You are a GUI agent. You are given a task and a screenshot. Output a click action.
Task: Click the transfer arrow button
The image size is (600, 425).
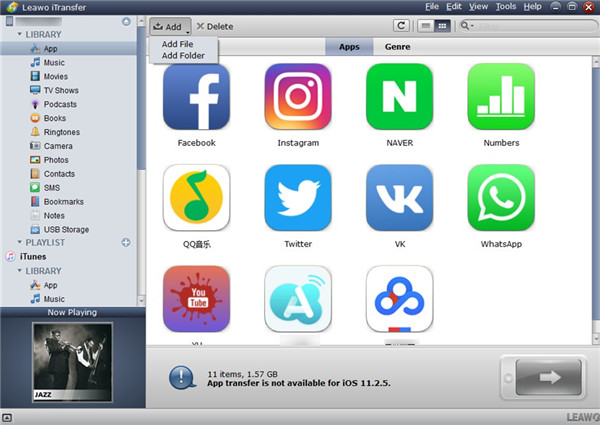549,377
